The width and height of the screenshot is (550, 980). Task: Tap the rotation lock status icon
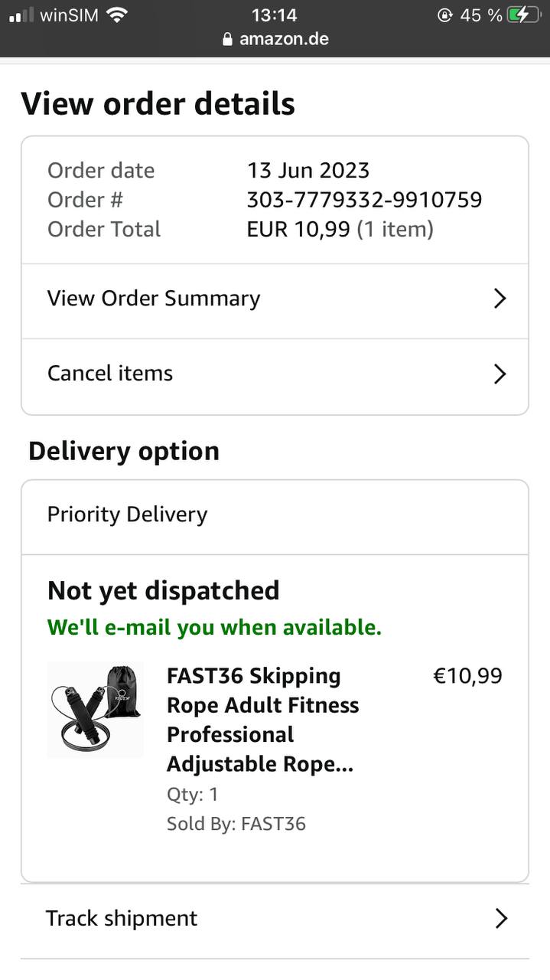(444, 15)
